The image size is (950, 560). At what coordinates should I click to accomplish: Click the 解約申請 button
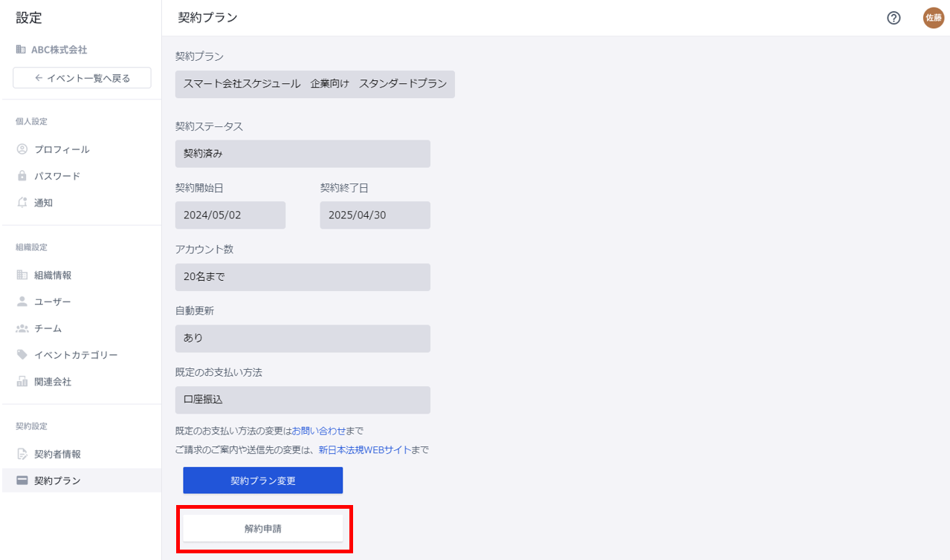point(263,529)
